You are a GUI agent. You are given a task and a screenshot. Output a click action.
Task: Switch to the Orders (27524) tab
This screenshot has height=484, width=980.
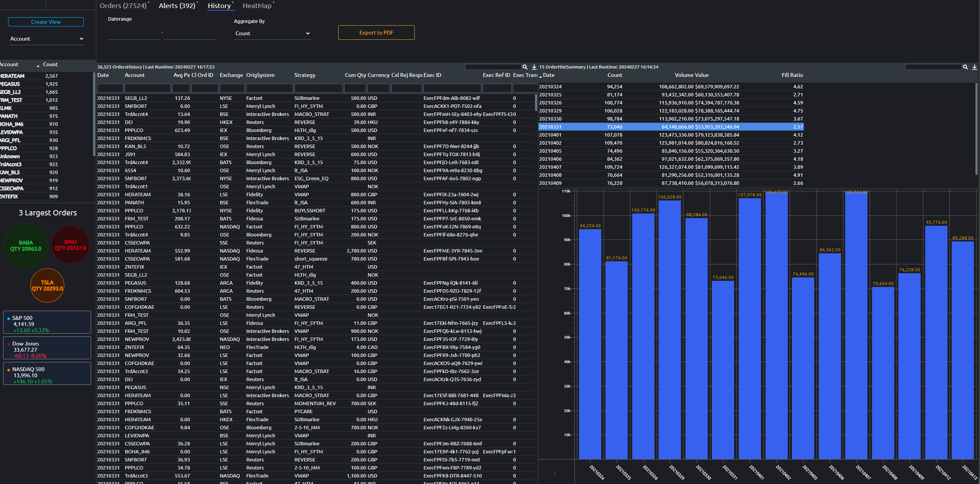pyautogui.click(x=123, y=6)
